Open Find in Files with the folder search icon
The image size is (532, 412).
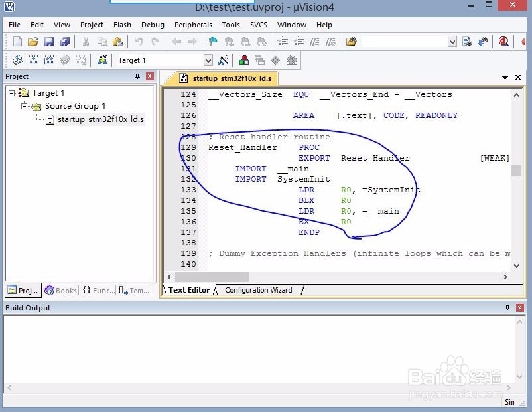tap(351, 42)
